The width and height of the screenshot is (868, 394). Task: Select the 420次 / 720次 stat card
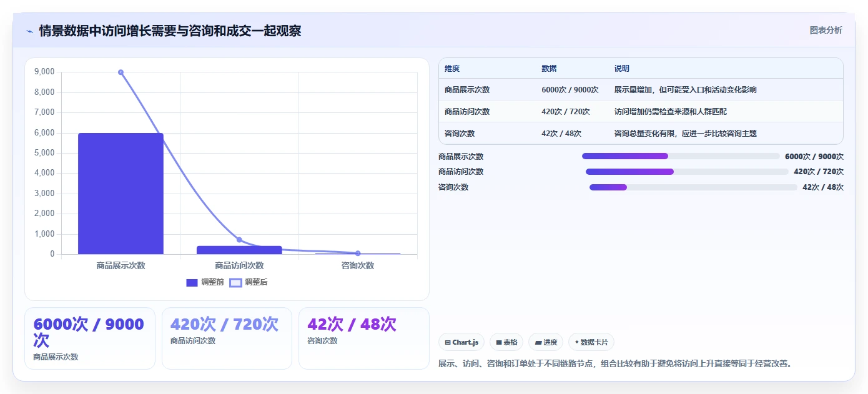pos(227,338)
